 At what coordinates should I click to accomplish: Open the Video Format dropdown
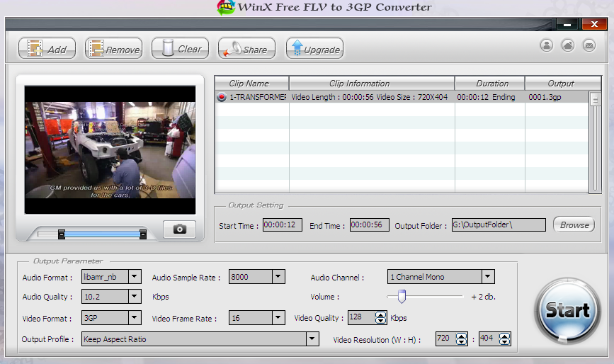pyautogui.click(x=135, y=317)
